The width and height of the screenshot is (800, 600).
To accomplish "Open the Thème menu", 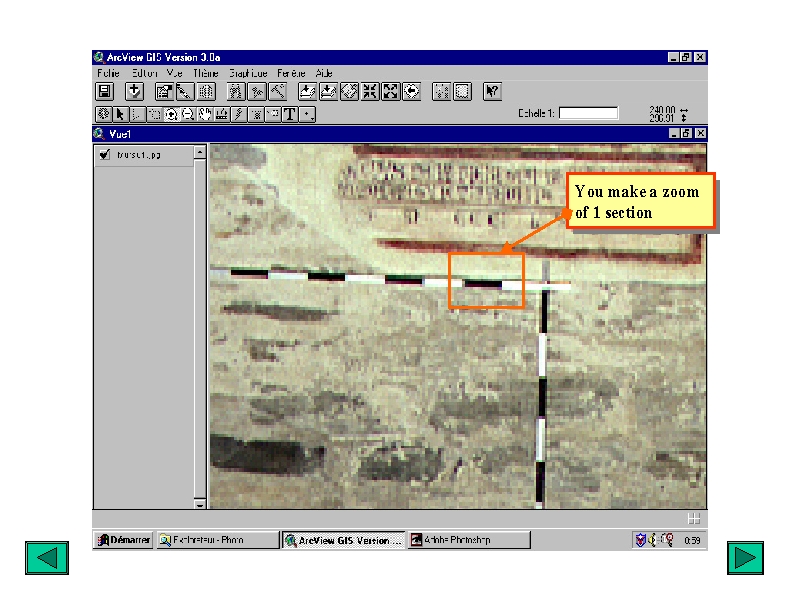I will pyautogui.click(x=206, y=73).
